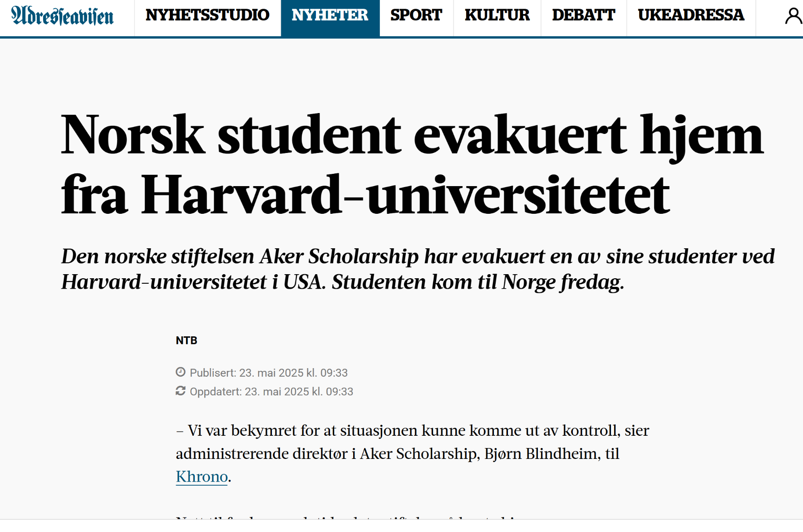The width and height of the screenshot is (803, 532).
Task: Click the Harvard-universitetet headline line
Action: (365, 195)
